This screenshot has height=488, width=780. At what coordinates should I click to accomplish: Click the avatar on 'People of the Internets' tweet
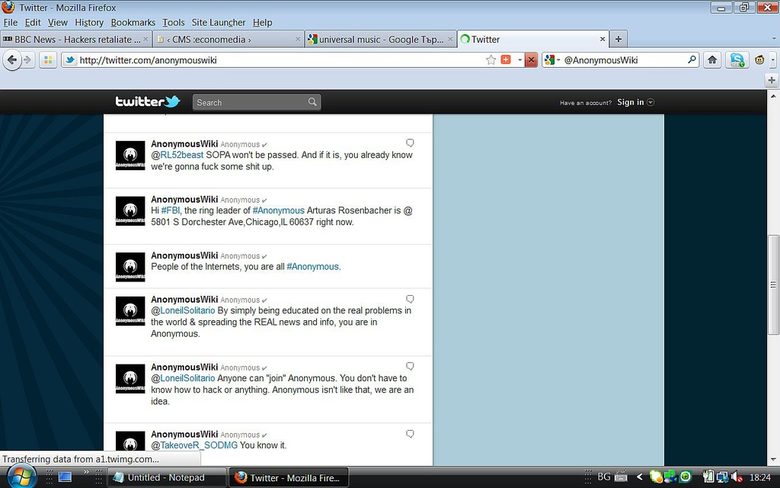pyautogui.click(x=130, y=267)
